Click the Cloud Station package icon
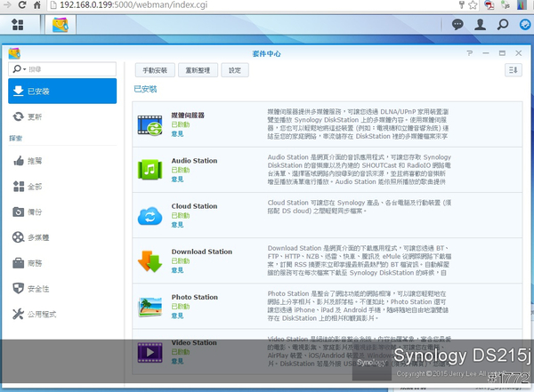The image size is (534, 392). click(x=149, y=215)
